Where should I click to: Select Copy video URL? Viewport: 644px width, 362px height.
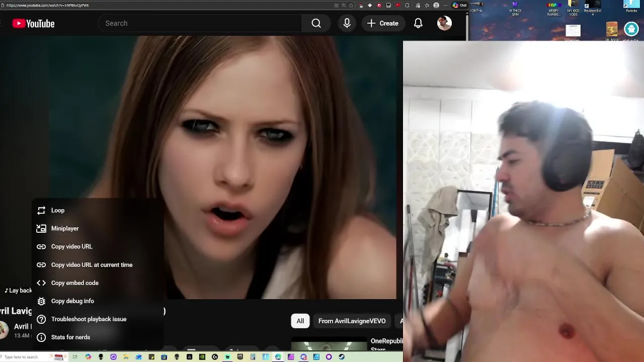click(98, 246)
